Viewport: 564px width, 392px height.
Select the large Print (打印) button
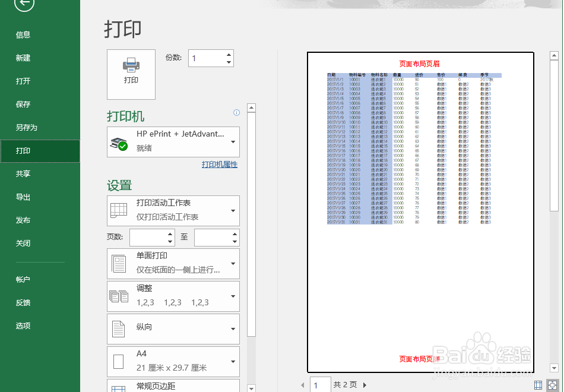point(131,74)
